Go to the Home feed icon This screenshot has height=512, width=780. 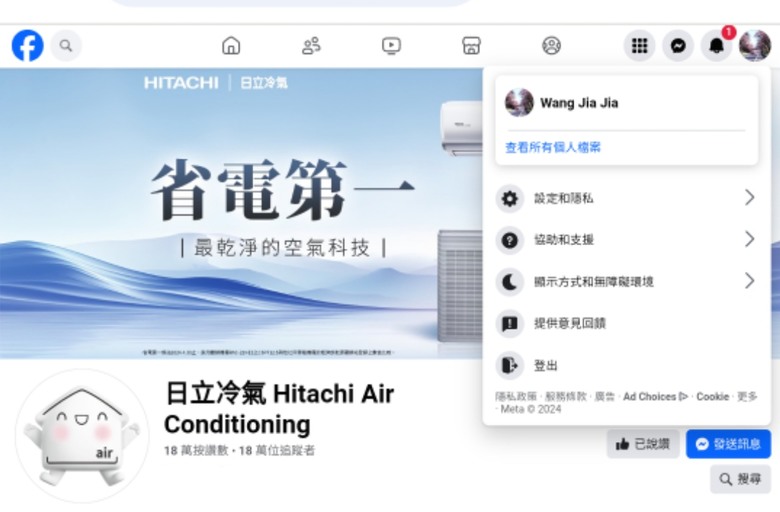click(231, 46)
